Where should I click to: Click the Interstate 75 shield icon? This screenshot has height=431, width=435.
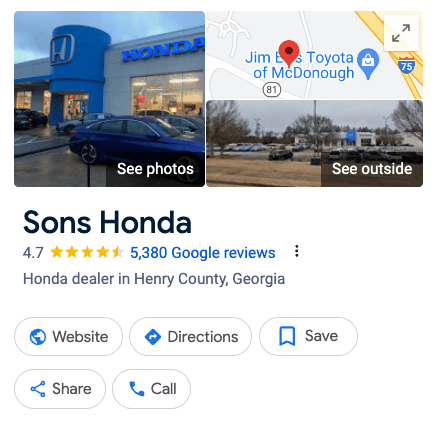(x=407, y=66)
